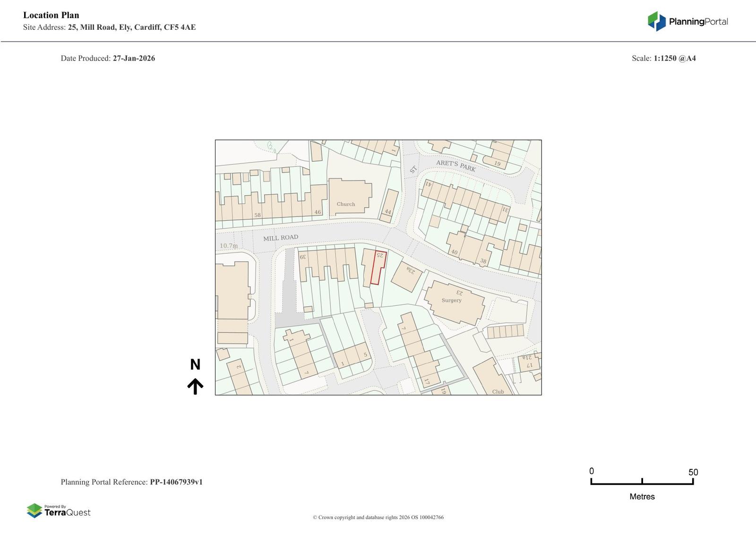Screen dimensions: 756x535
Task: Click the PlanningPortal logo icon
Action: click(656, 21)
